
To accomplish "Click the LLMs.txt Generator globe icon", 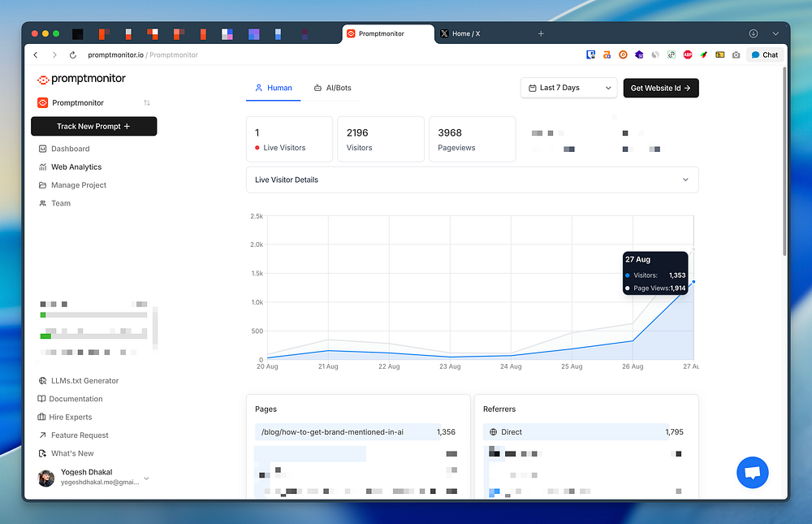I will tap(42, 380).
